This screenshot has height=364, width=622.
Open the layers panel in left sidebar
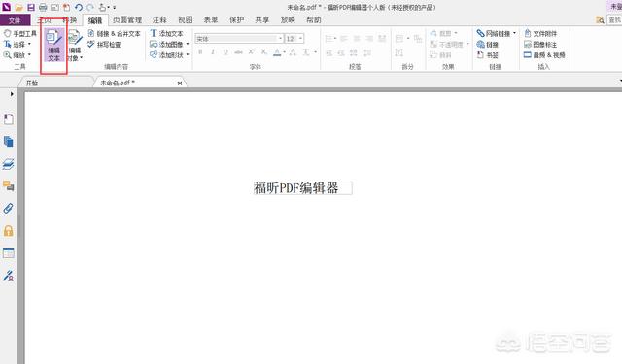[9, 164]
